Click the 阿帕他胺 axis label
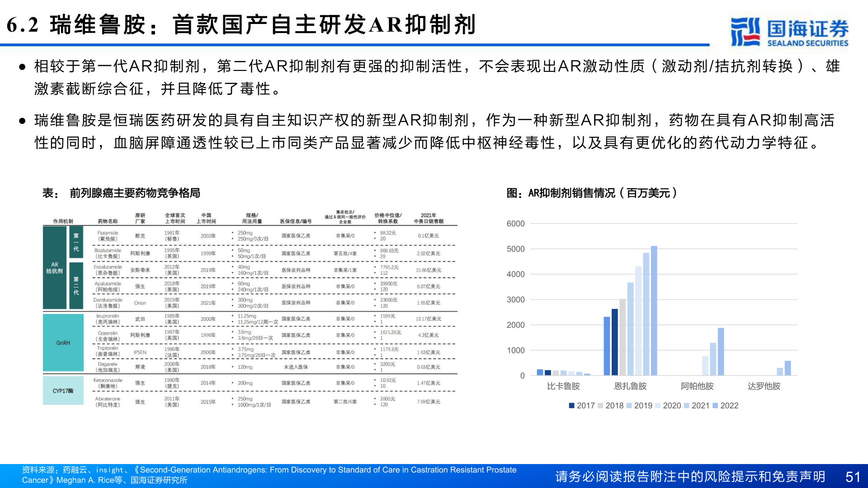The image size is (868, 488). coord(697,386)
